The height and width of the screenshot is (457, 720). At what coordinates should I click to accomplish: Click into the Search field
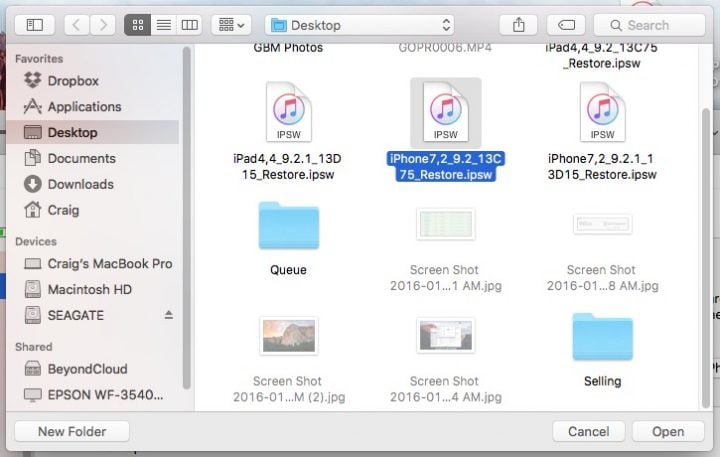tap(649, 25)
